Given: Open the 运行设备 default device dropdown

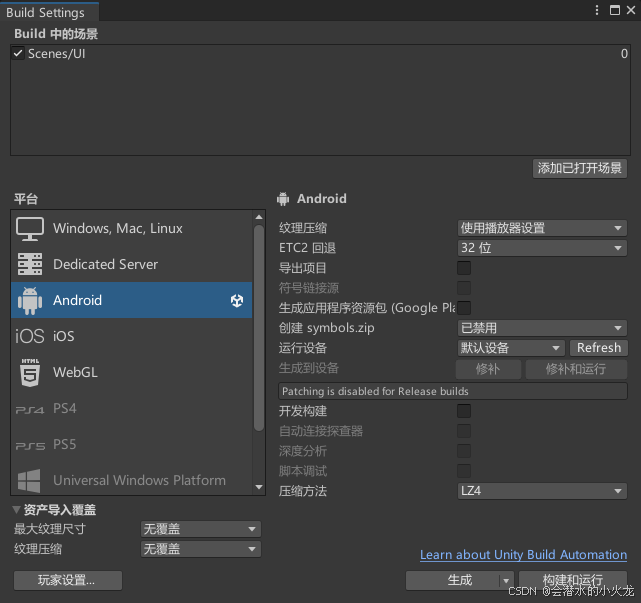Looking at the screenshot, I should point(511,348).
